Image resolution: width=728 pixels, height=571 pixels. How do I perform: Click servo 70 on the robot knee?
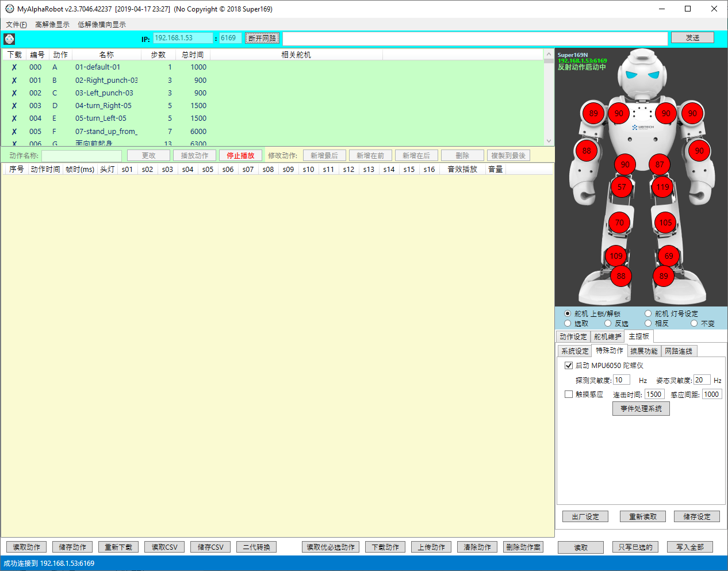pos(619,223)
